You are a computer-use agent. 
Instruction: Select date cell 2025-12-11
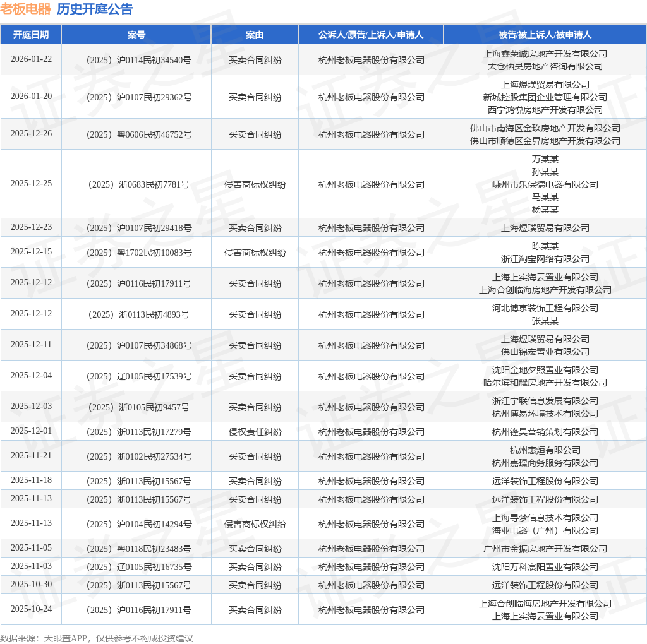tap(31, 344)
